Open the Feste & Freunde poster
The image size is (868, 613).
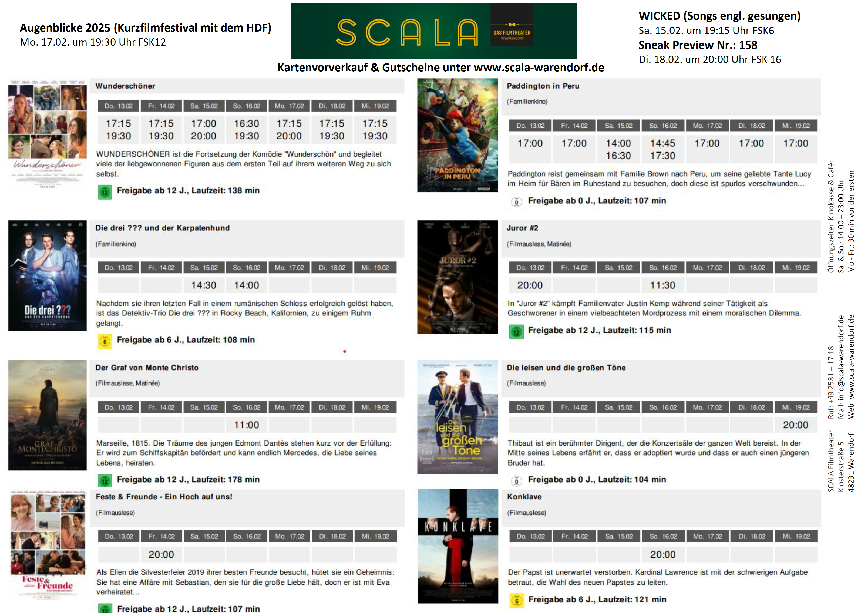pyautogui.click(x=48, y=545)
